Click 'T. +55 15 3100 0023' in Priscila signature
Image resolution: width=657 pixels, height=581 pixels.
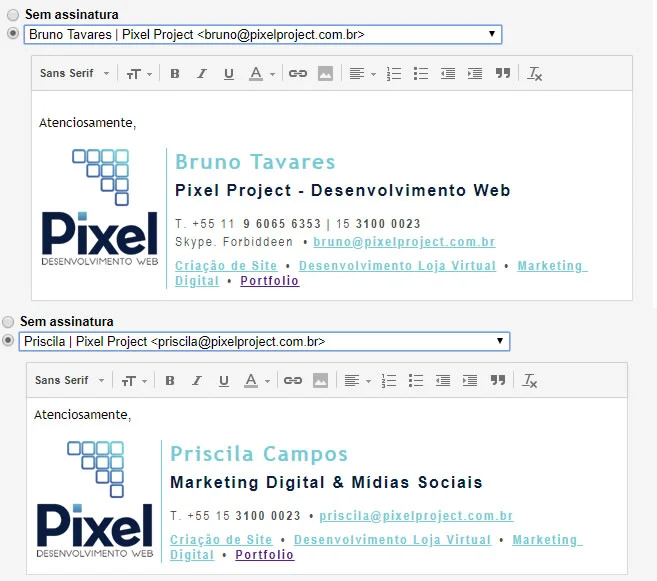pyautogui.click(x=235, y=516)
